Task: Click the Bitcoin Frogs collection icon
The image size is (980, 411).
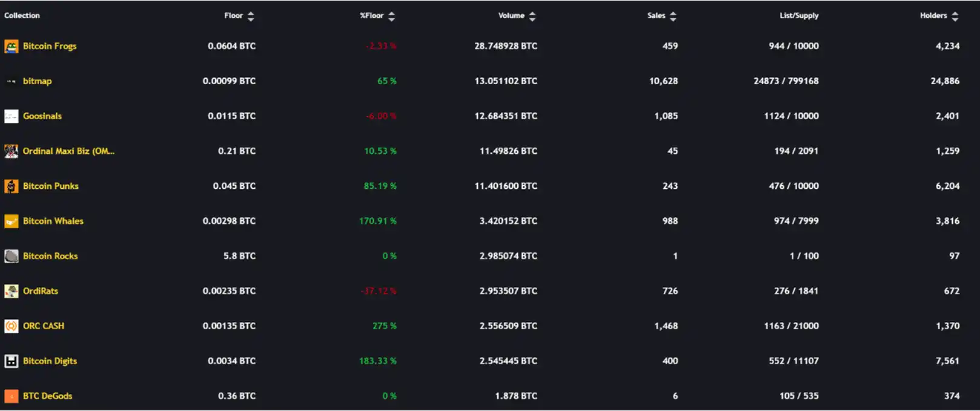Action: point(11,46)
